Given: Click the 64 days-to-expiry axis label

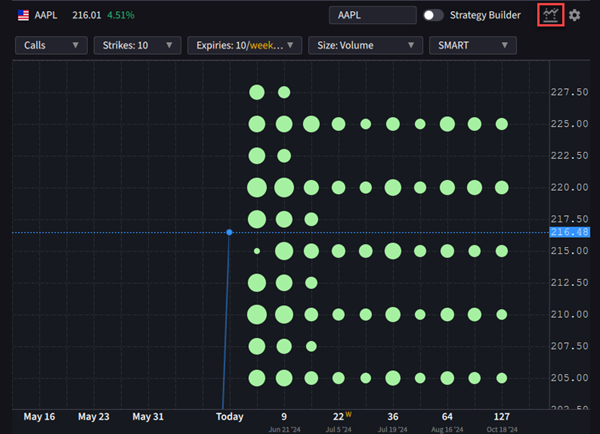Looking at the screenshot, I should coord(447,416).
